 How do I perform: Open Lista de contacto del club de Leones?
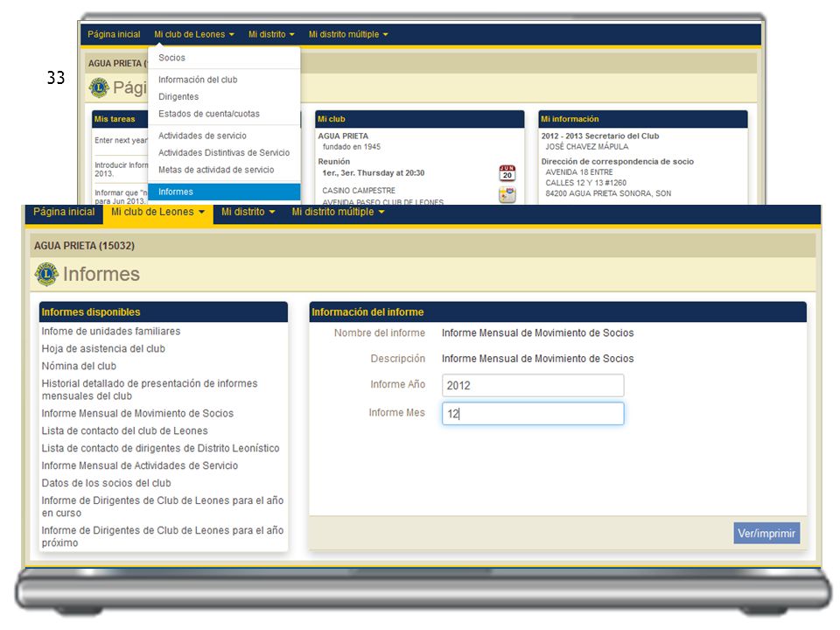click(125, 431)
